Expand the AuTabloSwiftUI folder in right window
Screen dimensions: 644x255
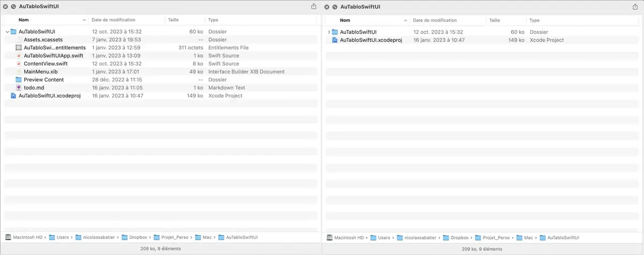coord(329,32)
